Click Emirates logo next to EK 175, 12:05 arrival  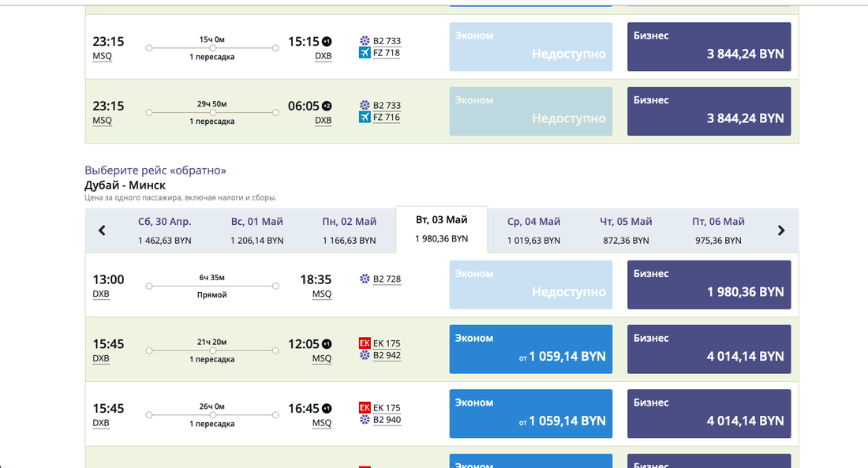tap(365, 343)
